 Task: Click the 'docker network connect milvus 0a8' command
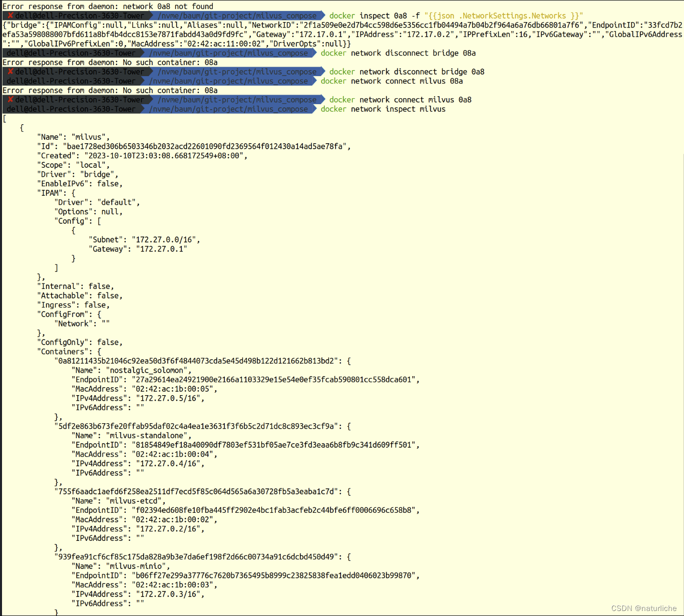(x=400, y=100)
